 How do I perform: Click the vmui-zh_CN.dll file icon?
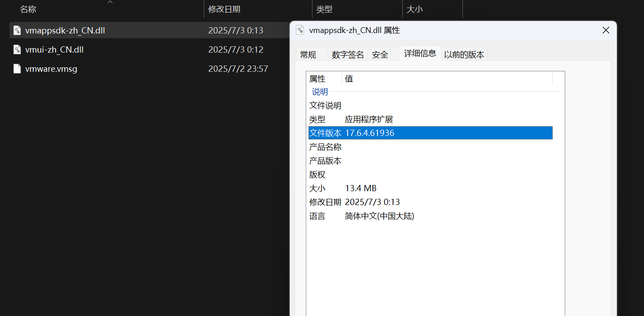tap(16, 49)
